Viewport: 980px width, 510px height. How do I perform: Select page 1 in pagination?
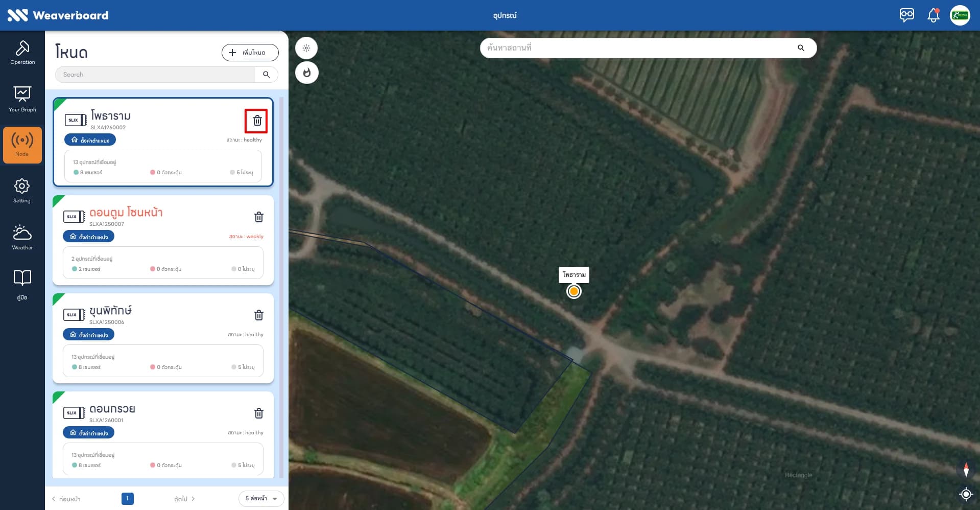click(x=128, y=498)
